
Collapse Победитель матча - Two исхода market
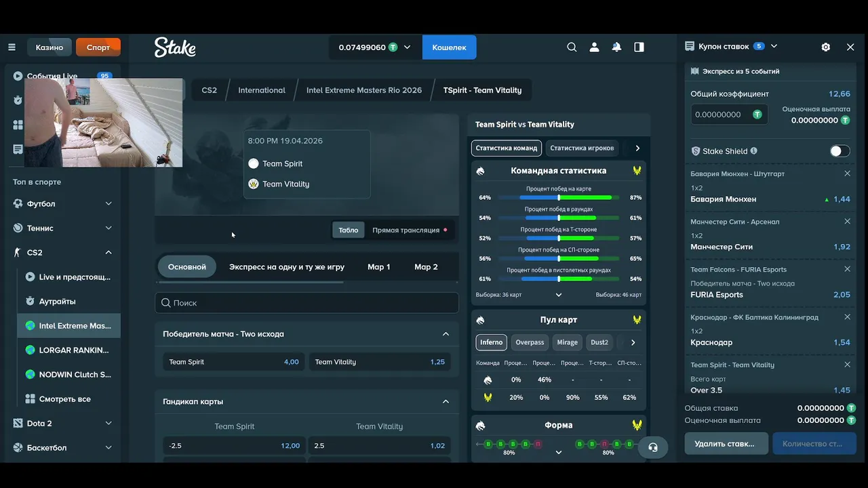tap(446, 333)
